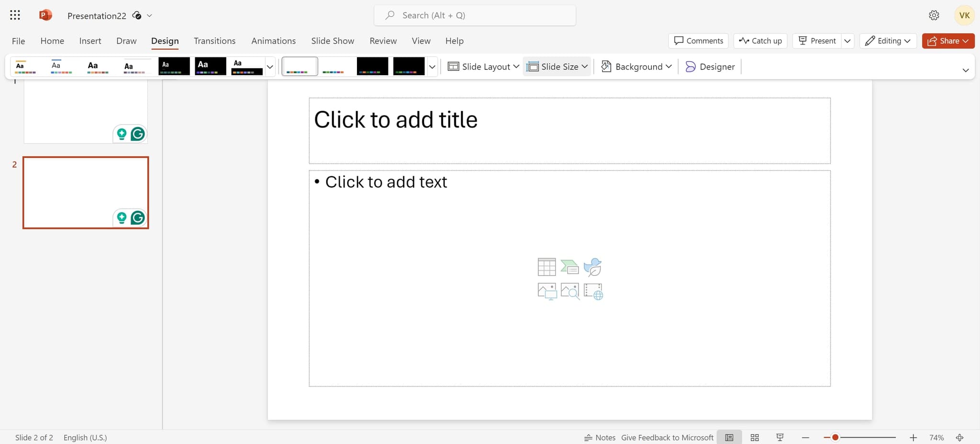Screen dimensions: 980x444
Task: Open the Animations ribbon tab
Action: pos(273,41)
